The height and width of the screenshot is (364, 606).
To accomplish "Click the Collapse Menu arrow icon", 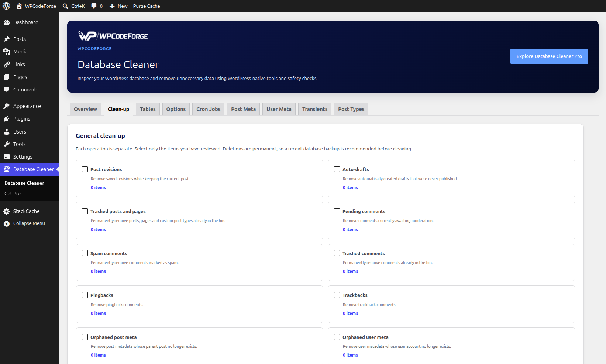I will click(7, 223).
